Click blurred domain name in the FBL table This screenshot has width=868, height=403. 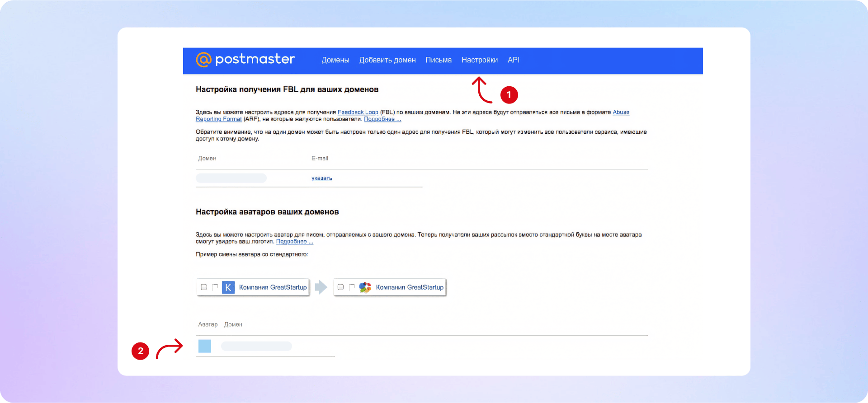pyautogui.click(x=231, y=178)
